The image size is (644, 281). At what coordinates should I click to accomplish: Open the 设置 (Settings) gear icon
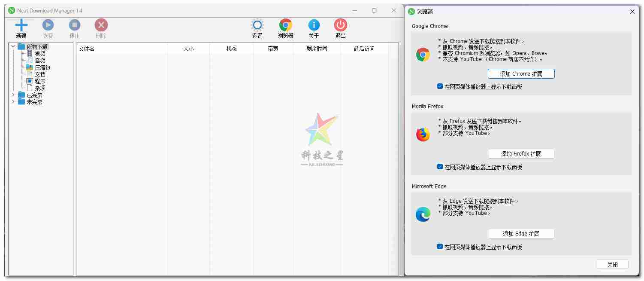click(x=257, y=25)
